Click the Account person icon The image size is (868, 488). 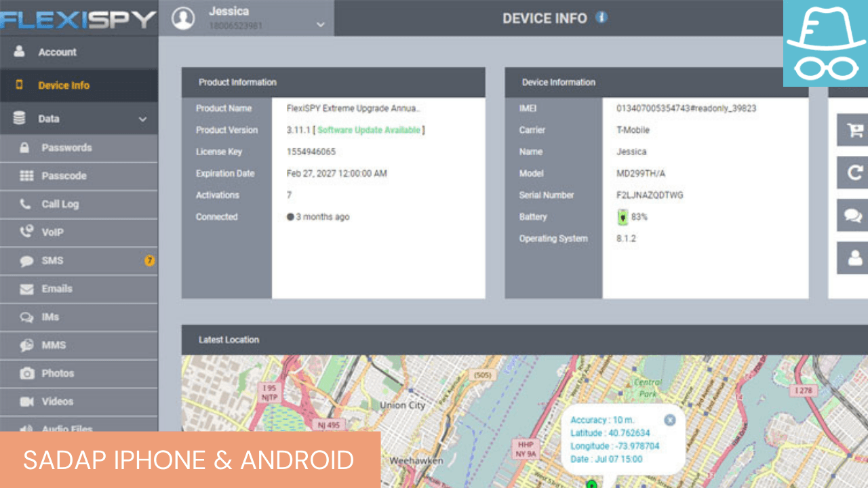click(19, 52)
